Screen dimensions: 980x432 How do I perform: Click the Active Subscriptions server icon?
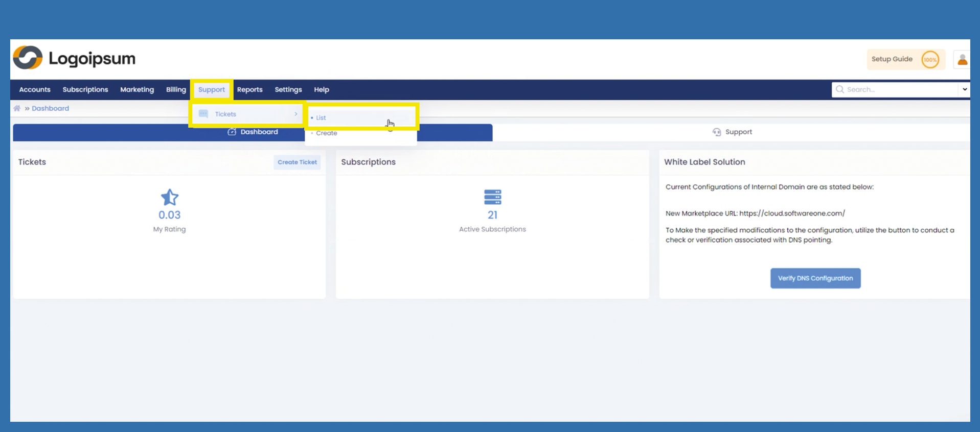[492, 197]
